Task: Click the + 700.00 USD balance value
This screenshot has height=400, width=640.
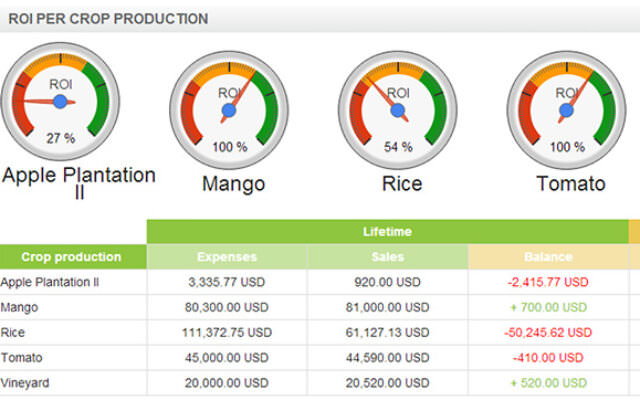Action: (x=549, y=307)
